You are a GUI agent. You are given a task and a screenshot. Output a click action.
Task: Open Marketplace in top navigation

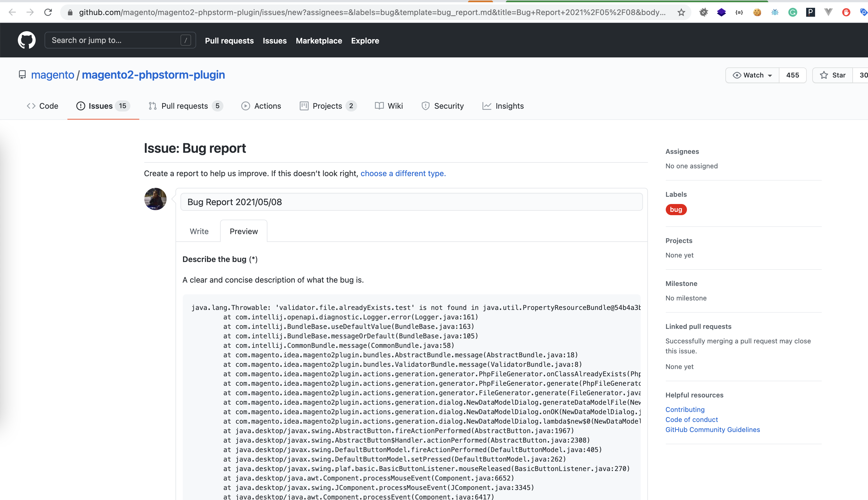coord(319,40)
